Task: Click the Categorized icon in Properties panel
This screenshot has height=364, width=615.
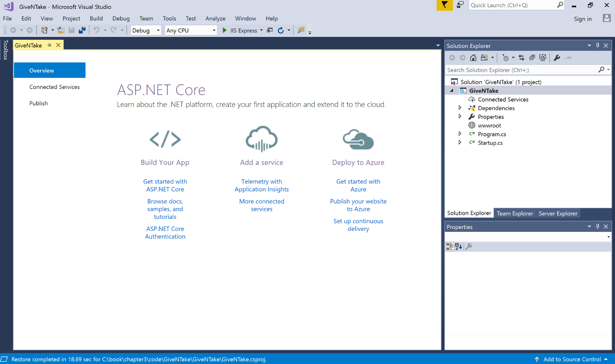Action: (x=450, y=247)
